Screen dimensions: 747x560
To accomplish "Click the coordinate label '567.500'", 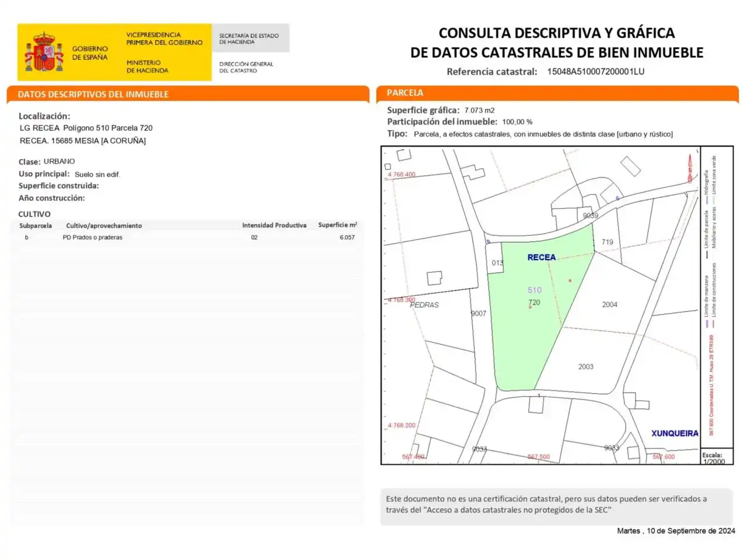I will point(539,457).
